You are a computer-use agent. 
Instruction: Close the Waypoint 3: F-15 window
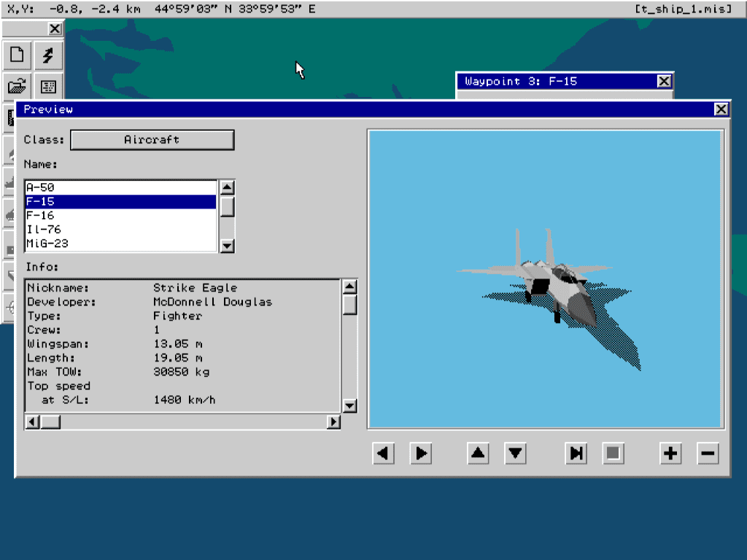(x=664, y=82)
